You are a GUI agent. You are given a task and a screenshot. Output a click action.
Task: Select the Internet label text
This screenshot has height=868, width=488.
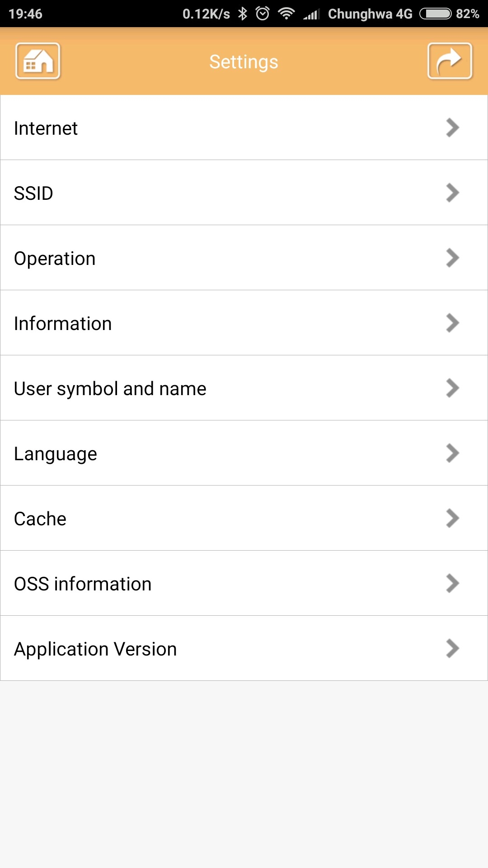tap(46, 128)
